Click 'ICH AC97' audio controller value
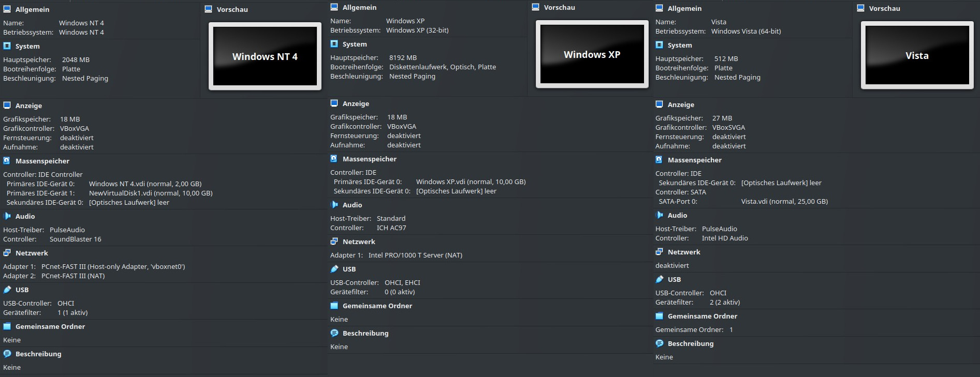 click(391, 228)
